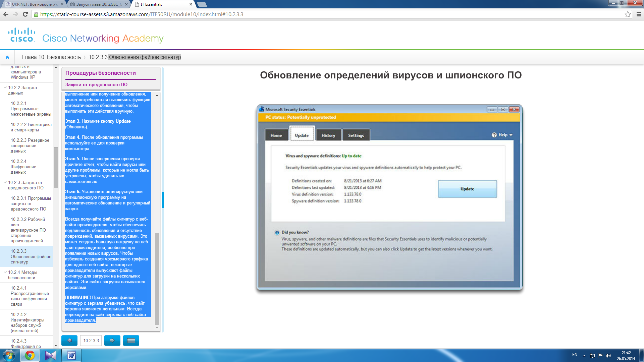This screenshot has height=362, width=644.
Task: Click heading Процедуры безопасности
Action: click(x=101, y=73)
